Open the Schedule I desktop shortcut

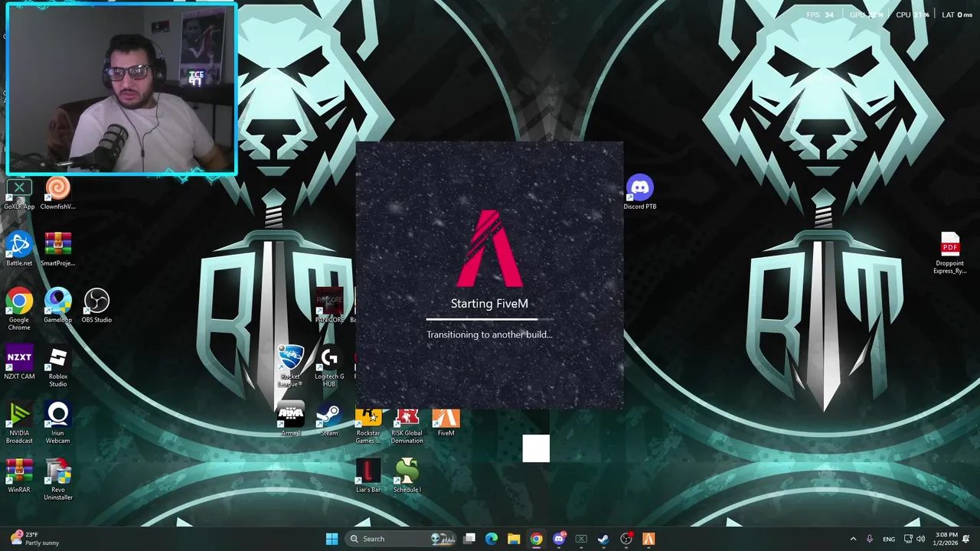(x=407, y=476)
